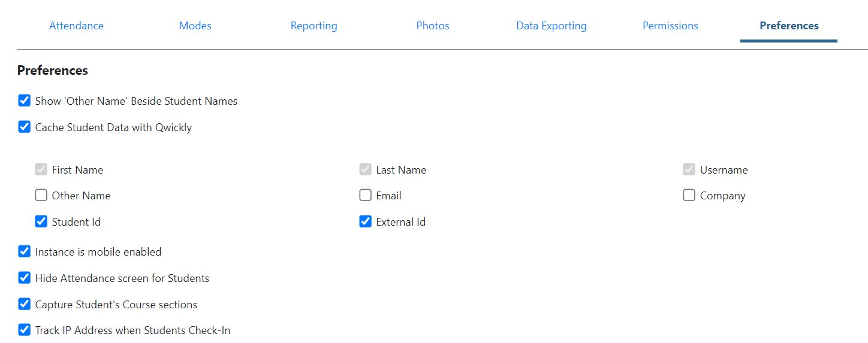Click the greyed First Name checkbox
868x343 pixels.
41,169
